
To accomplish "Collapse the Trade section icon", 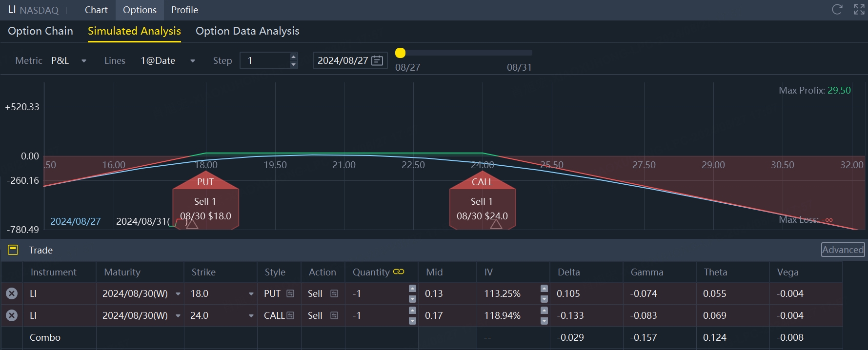I will [x=13, y=250].
